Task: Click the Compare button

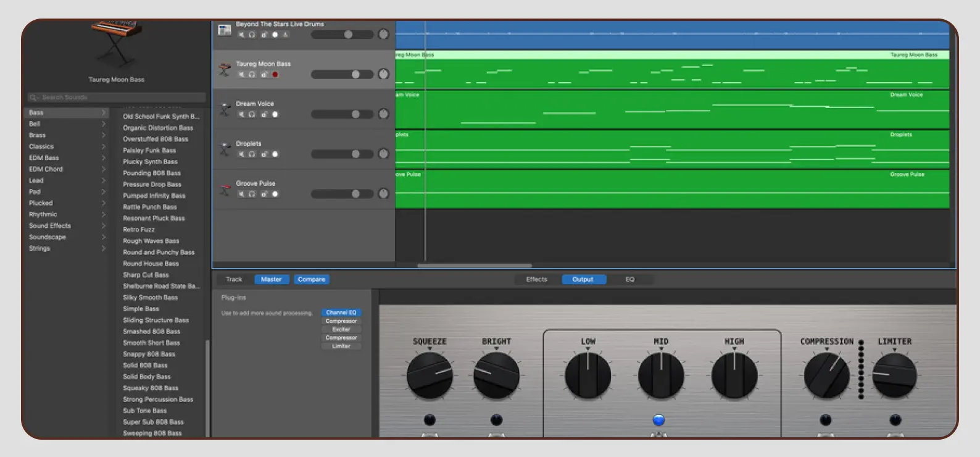Action: click(x=311, y=279)
